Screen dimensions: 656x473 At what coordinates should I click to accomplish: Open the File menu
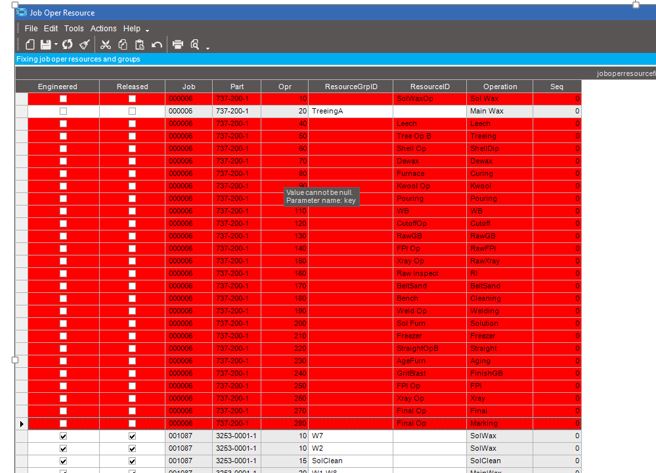point(31,28)
